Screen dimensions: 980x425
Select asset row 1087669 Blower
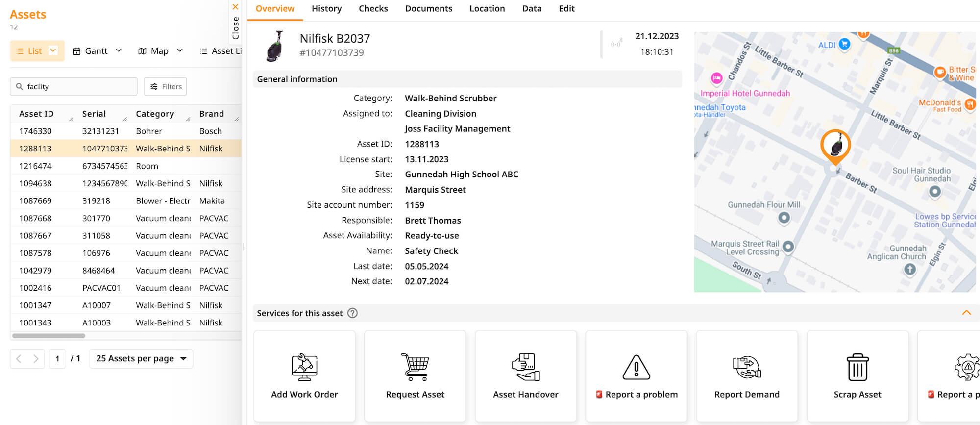(126, 201)
